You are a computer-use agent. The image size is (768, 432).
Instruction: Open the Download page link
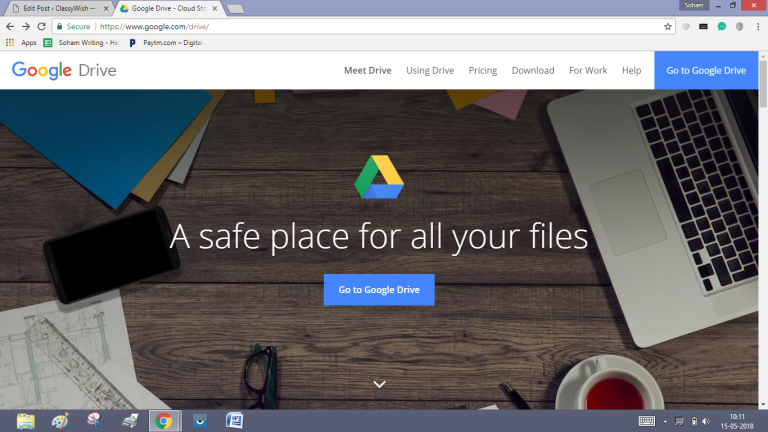(533, 71)
